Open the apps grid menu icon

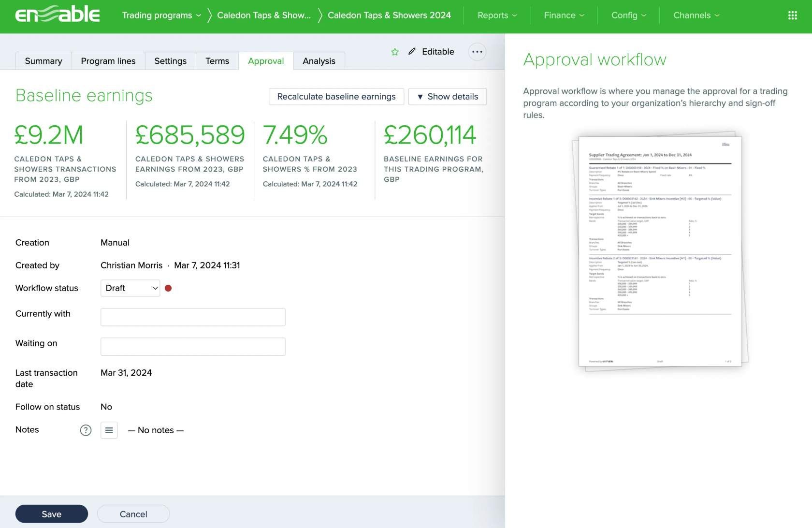pos(792,15)
